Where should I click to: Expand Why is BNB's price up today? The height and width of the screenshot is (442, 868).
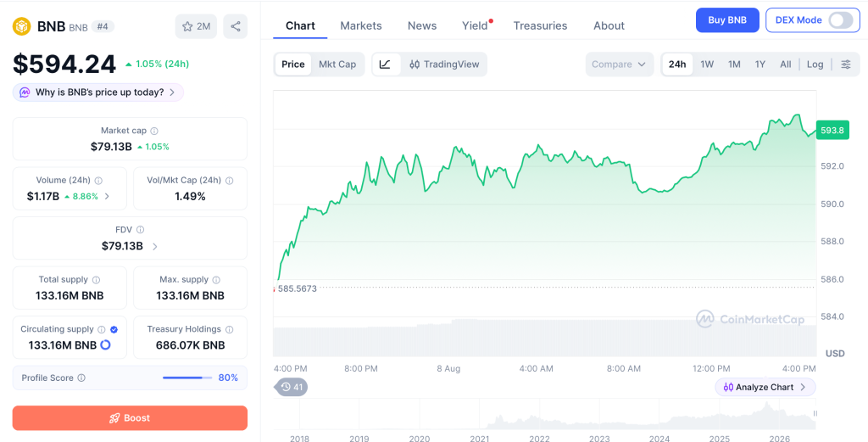98,92
